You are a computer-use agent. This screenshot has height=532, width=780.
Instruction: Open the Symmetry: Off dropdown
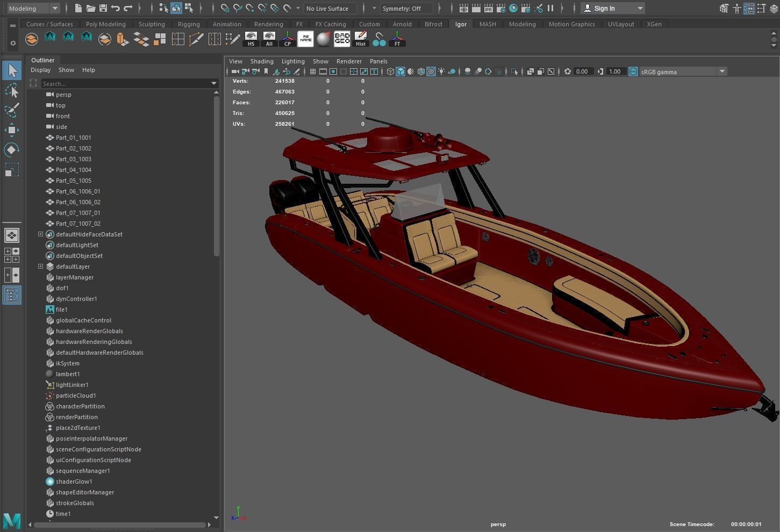pyautogui.click(x=406, y=8)
